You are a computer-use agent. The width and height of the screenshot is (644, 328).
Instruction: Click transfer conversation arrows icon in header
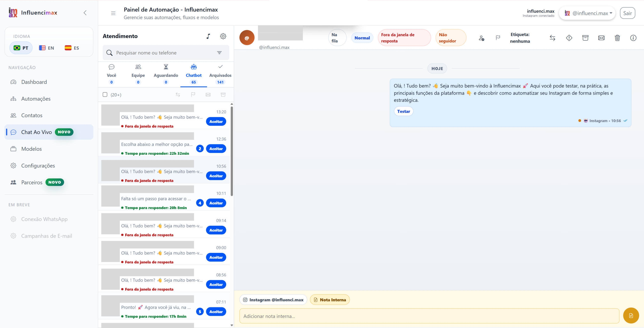tap(552, 38)
